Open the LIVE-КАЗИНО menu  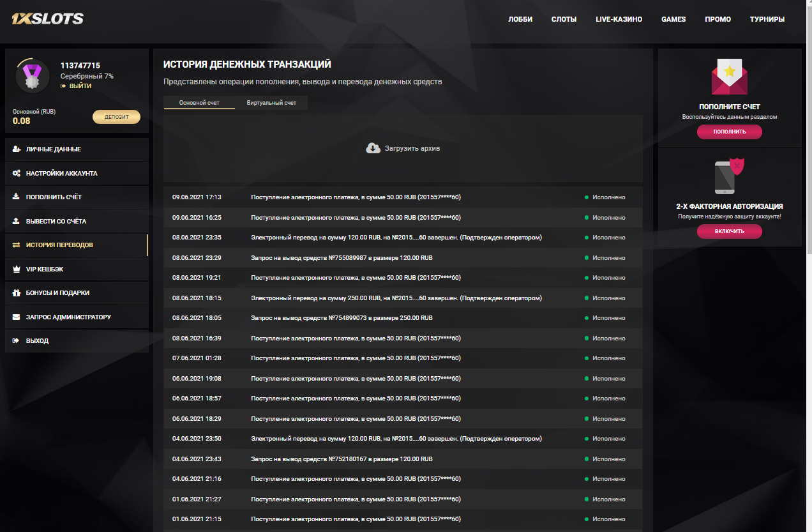(619, 19)
